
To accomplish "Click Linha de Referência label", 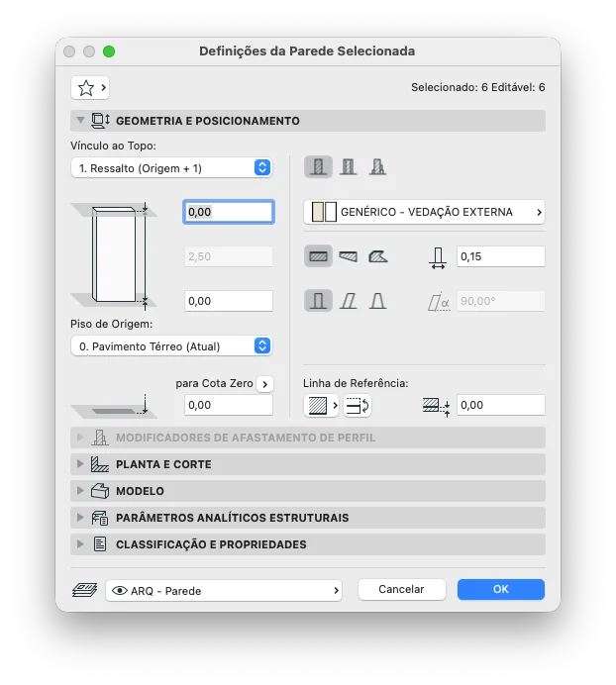I will 356,383.
